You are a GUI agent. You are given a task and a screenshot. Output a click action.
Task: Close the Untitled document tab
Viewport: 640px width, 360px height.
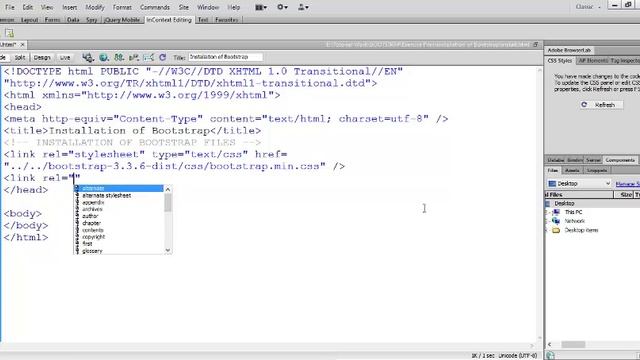22,44
